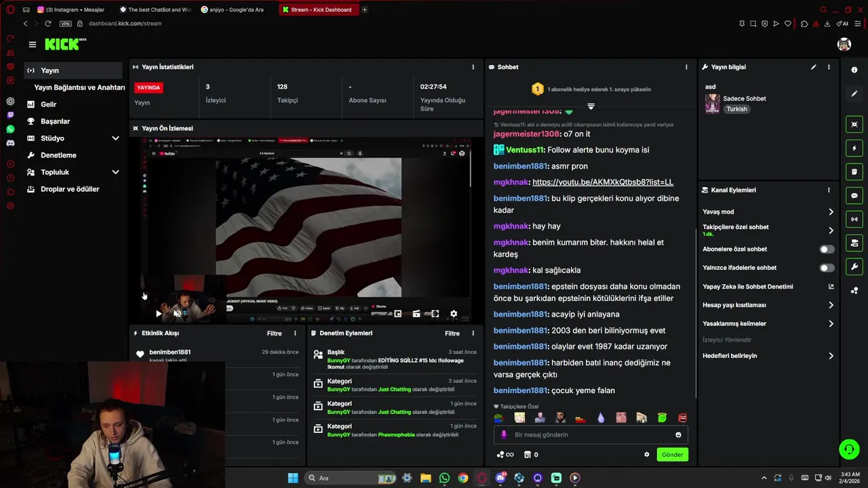Switch to anjiyo Google'da Ara tab
The width and height of the screenshot is (868, 488).
point(234,9)
